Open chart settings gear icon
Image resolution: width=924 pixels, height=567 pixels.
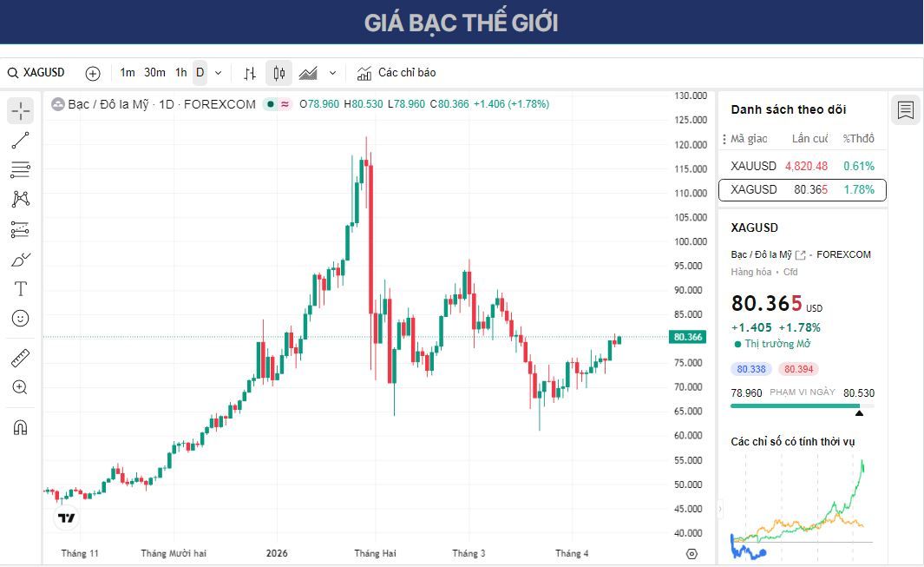(691, 554)
